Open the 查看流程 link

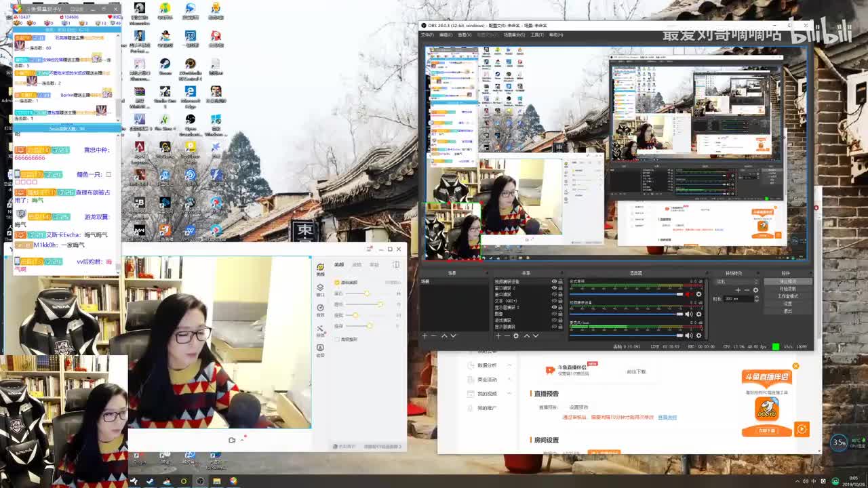[667, 418]
